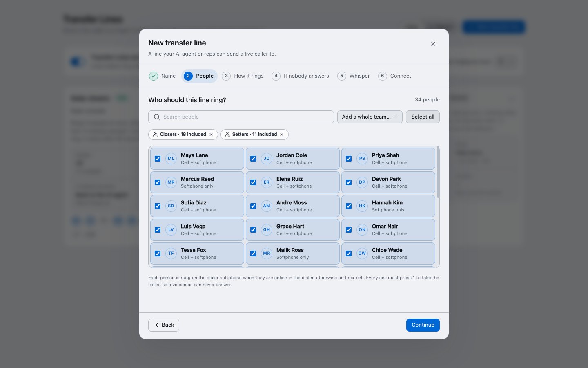Image resolution: width=588 pixels, height=368 pixels.
Task: Remove the Setters team chip
Action: (282, 135)
